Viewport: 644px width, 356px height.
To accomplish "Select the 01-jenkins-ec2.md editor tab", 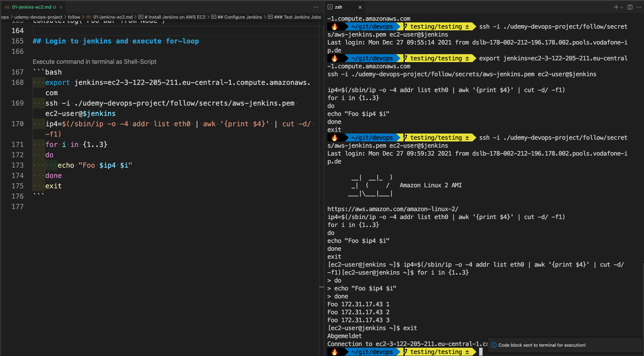I will point(33,7).
